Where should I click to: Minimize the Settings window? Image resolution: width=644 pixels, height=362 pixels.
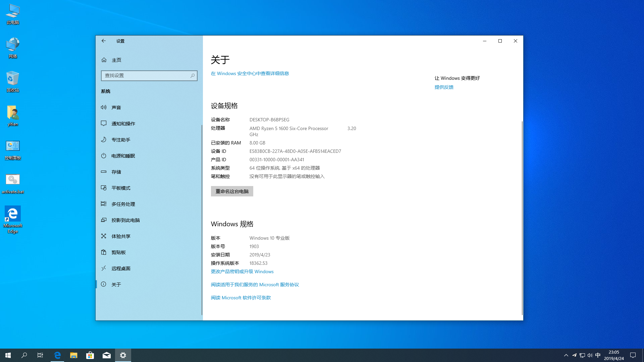(485, 41)
